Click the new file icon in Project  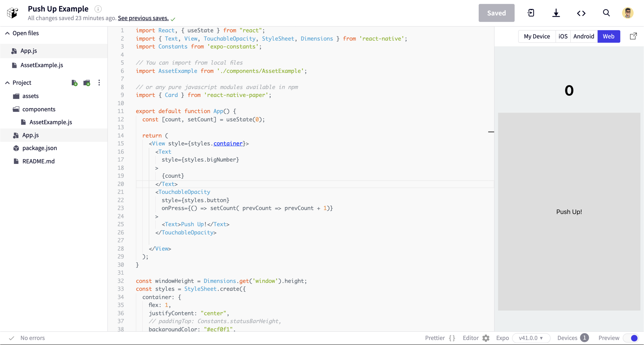pos(74,83)
